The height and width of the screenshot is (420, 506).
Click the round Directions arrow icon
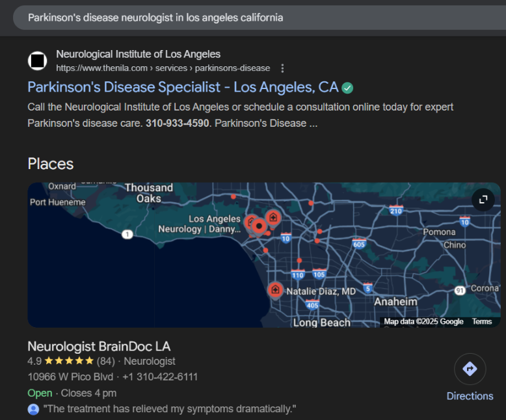470,369
